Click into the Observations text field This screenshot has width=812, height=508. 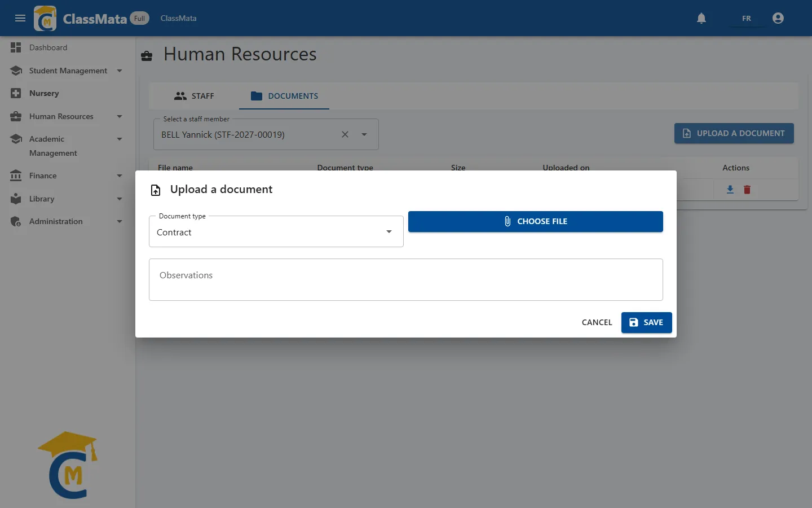point(406,279)
